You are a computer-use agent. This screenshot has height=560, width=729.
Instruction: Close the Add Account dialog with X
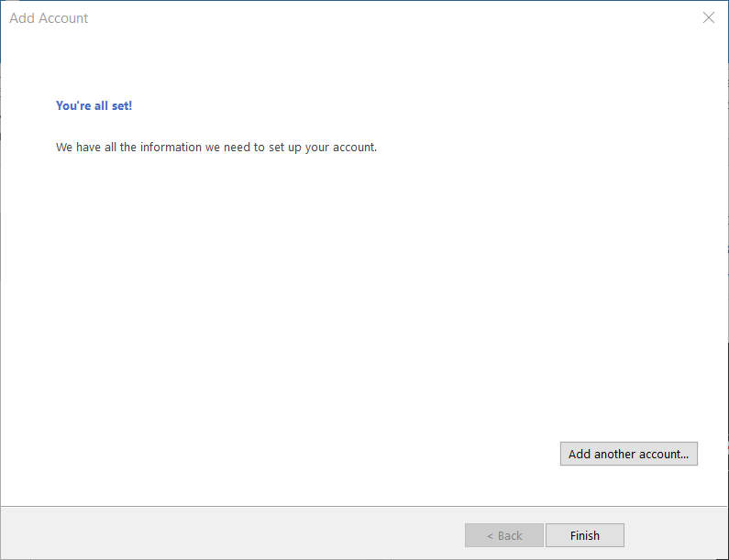coord(709,17)
